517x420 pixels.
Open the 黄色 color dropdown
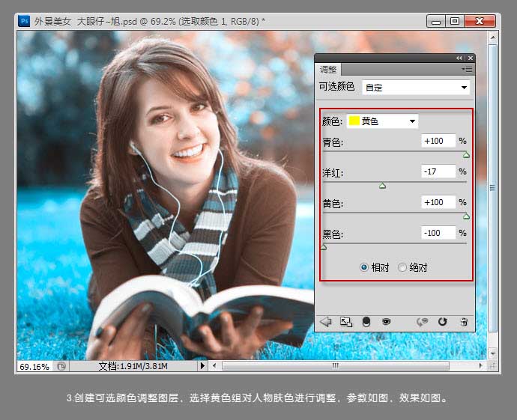pos(382,121)
